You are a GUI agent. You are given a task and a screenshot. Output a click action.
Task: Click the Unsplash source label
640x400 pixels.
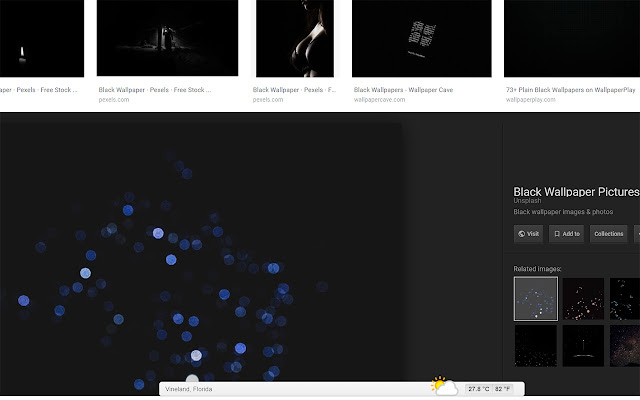[527, 201]
